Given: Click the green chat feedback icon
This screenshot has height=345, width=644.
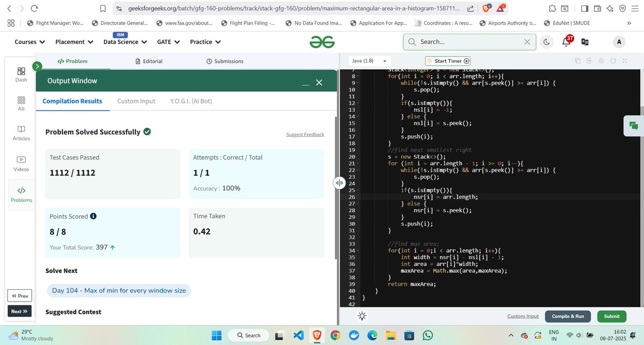Looking at the screenshot, I should [633, 126].
